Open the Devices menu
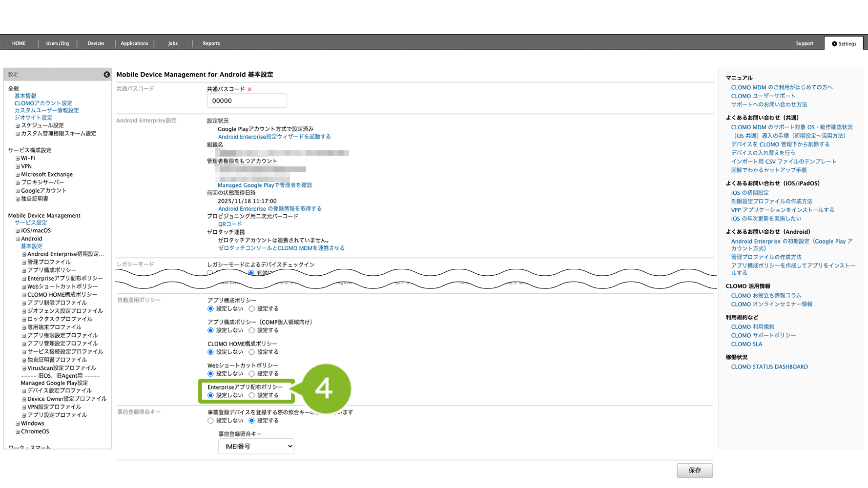 96,43
